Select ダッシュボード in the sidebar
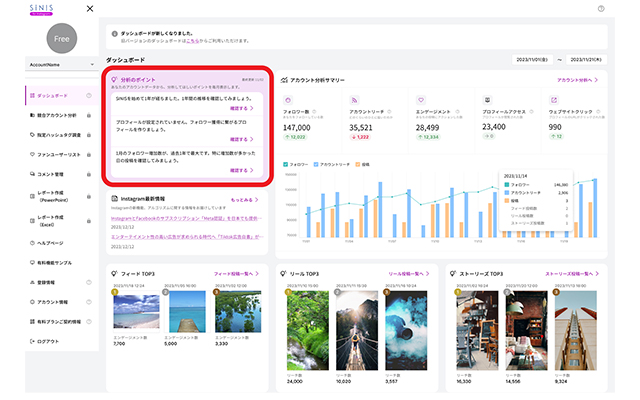Image resolution: width=640 pixels, height=400 pixels. tap(61, 96)
